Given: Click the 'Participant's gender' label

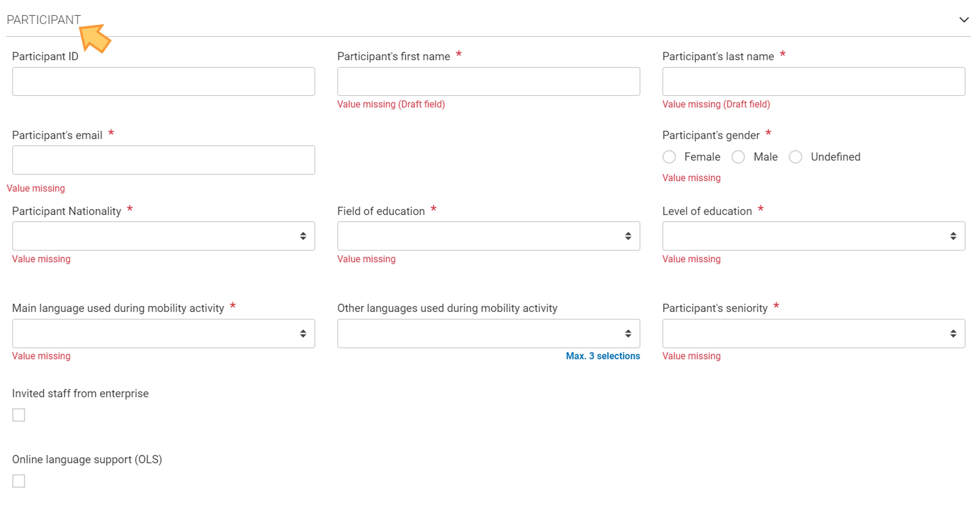Looking at the screenshot, I should coord(711,135).
